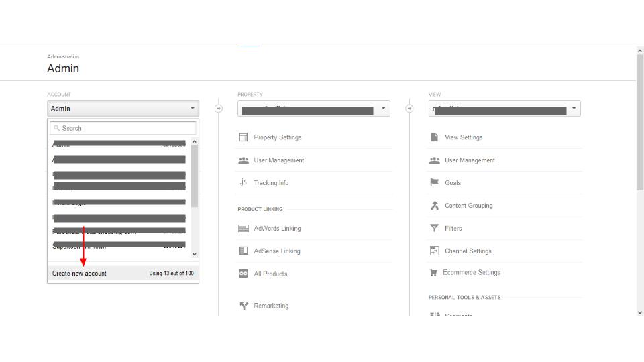Viewport: 644px width, 362px height.
Task: Open Content Grouping
Action: click(469, 206)
